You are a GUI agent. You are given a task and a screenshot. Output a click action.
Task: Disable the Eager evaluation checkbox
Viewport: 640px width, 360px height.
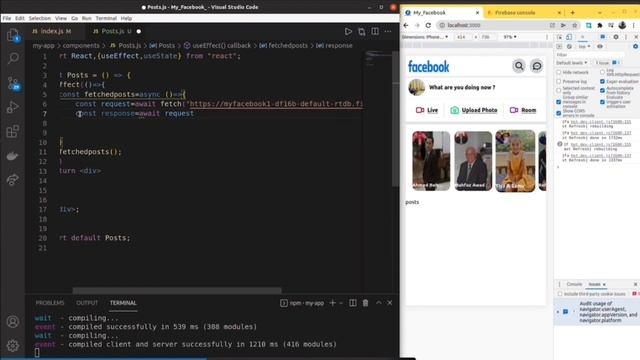point(602,82)
